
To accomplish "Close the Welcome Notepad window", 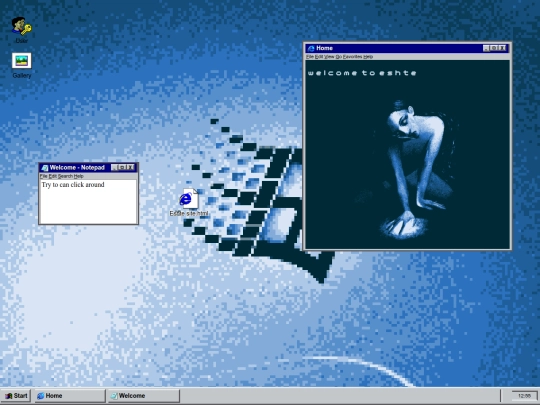I will click(x=130, y=168).
